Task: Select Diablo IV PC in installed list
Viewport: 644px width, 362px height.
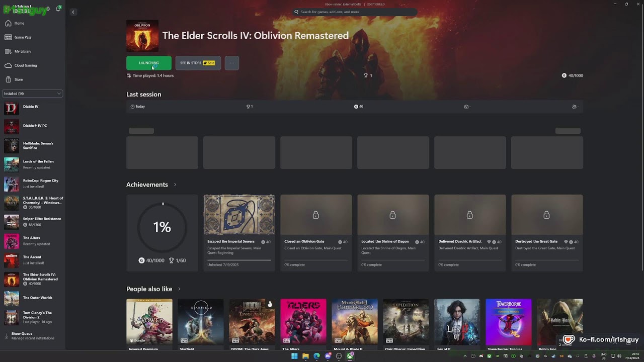Action: (x=33, y=126)
